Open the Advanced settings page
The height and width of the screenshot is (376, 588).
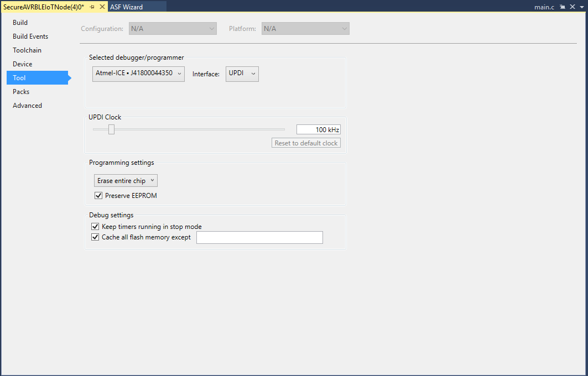click(x=27, y=106)
